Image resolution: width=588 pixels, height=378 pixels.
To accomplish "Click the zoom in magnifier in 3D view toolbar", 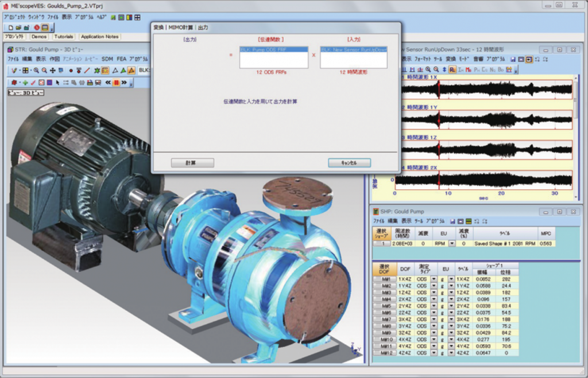I will click(36, 70).
